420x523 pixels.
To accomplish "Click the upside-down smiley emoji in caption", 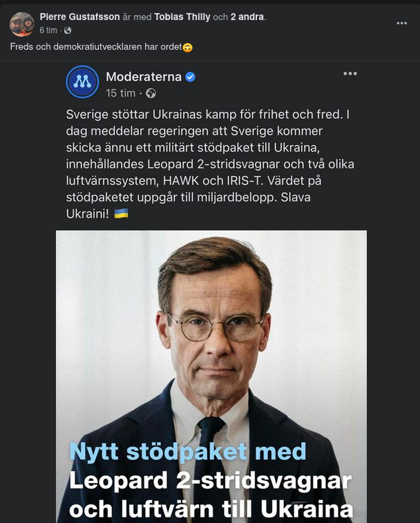I will pyautogui.click(x=187, y=47).
